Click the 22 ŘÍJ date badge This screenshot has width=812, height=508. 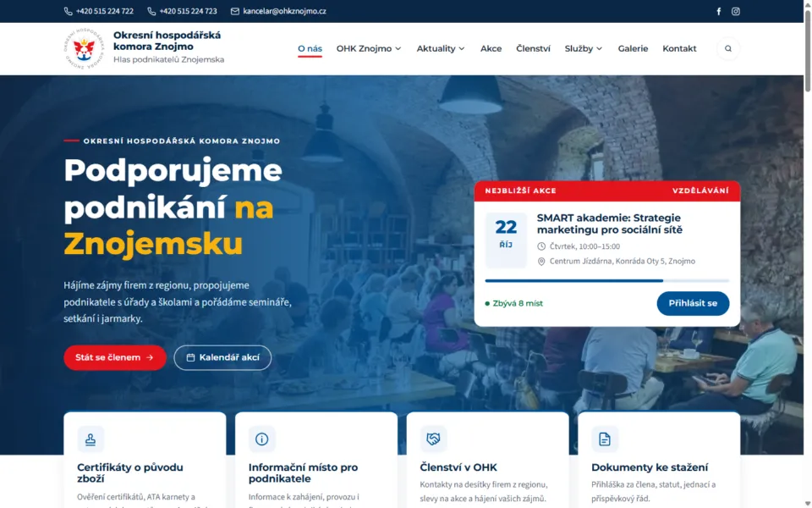coord(506,240)
